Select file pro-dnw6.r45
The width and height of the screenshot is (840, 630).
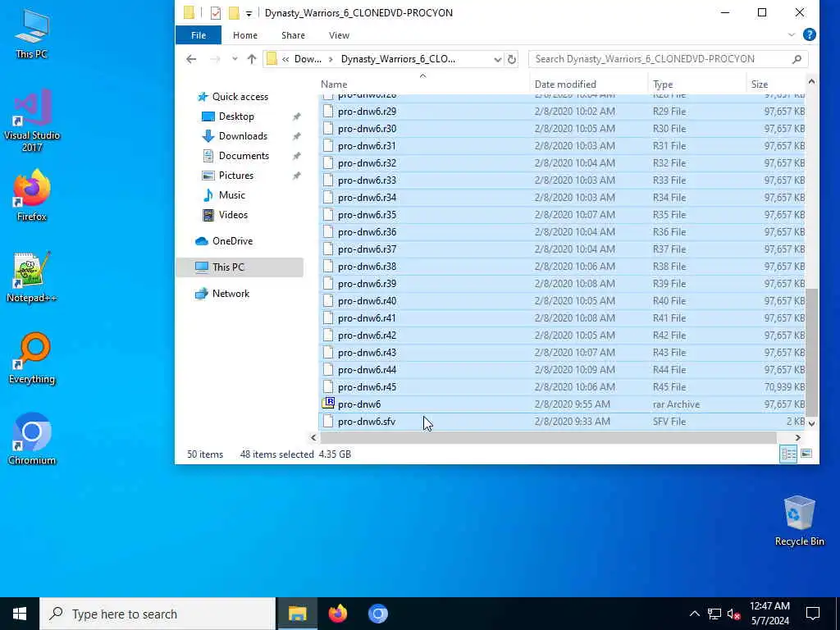561,387
